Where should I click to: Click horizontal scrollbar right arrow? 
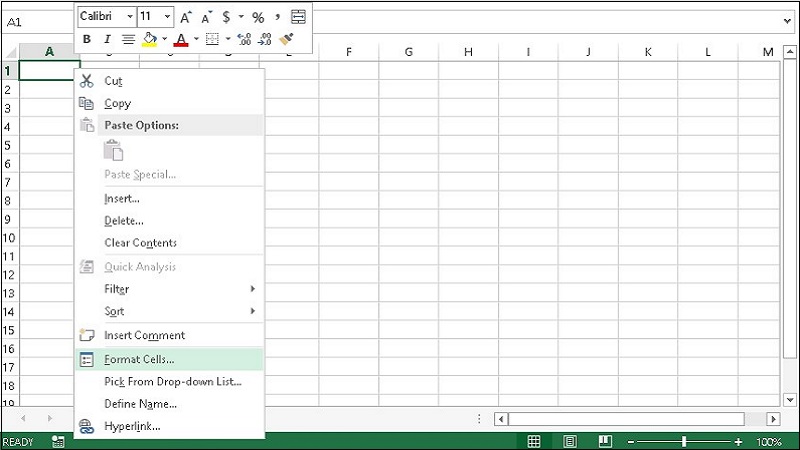773,419
